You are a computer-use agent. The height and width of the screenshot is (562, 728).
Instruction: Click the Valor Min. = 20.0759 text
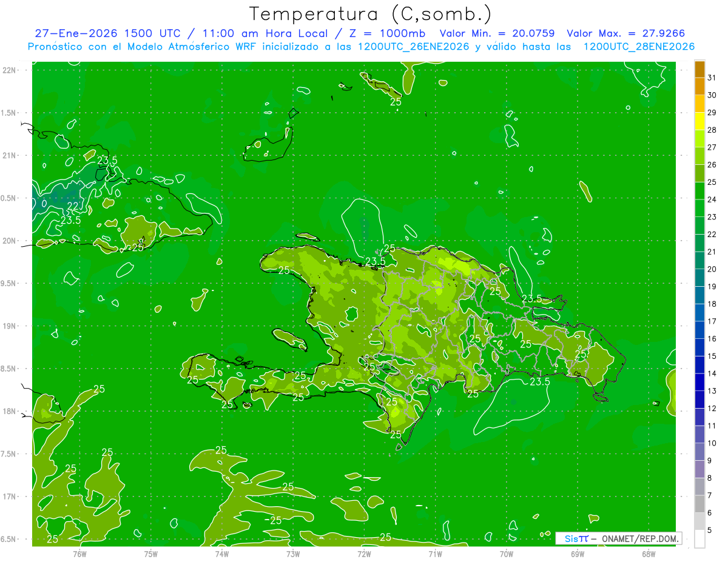[497, 33]
